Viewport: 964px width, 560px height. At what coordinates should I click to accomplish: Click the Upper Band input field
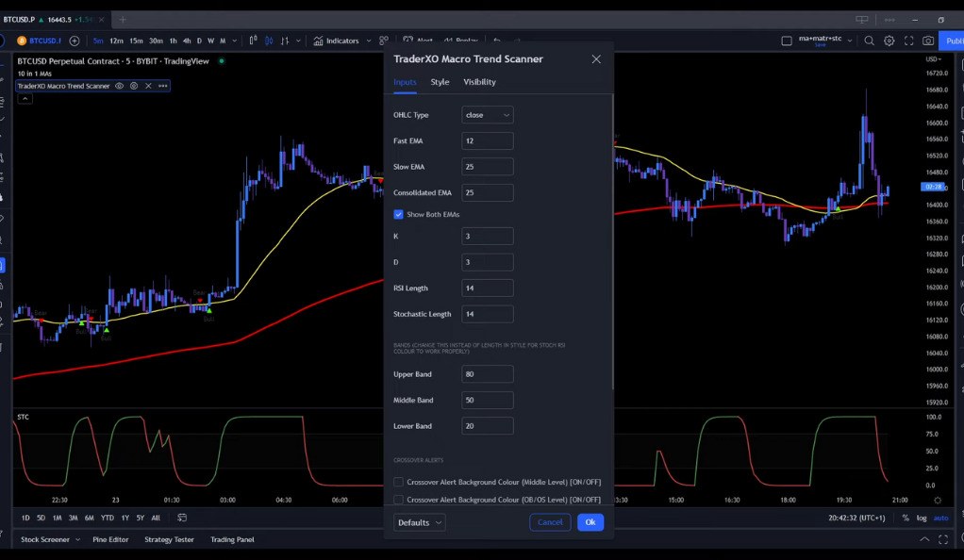pyautogui.click(x=488, y=373)
